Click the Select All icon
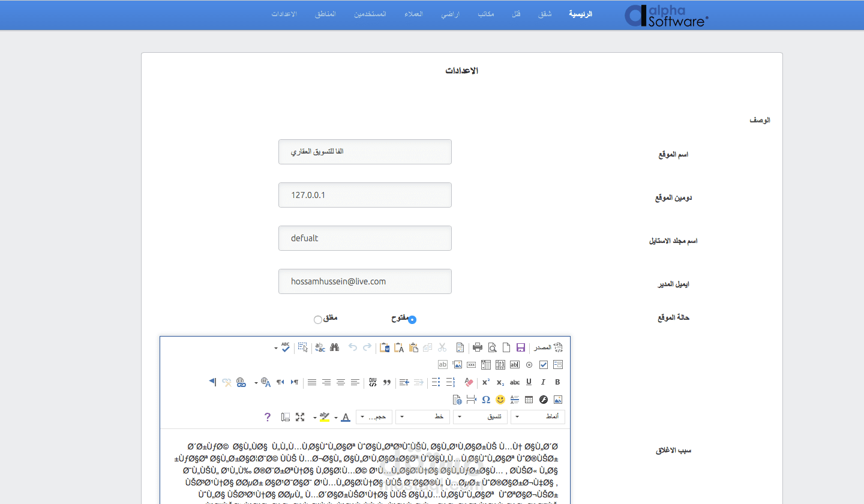Image resolution: width=864 pixels, height=504 pixels. click(x=303, y=347)
